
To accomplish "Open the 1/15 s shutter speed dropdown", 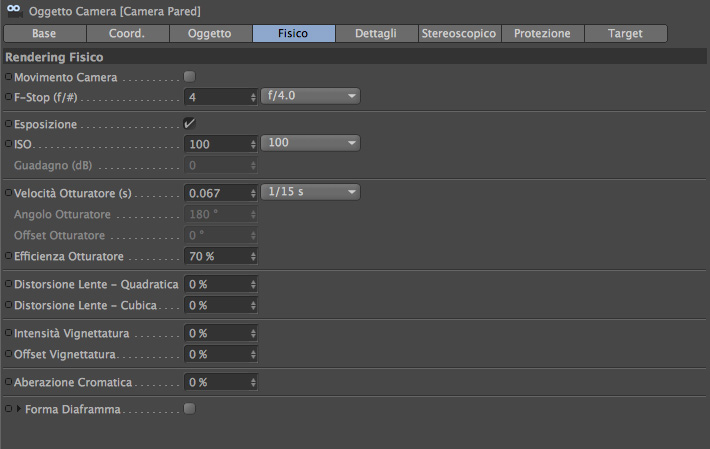I will (x=309, y=192).
